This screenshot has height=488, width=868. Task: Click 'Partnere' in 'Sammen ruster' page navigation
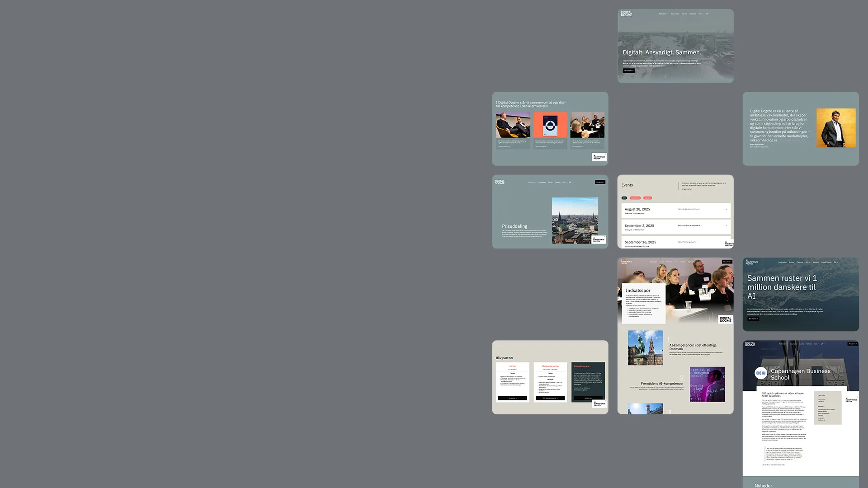(x=800, y=262)
